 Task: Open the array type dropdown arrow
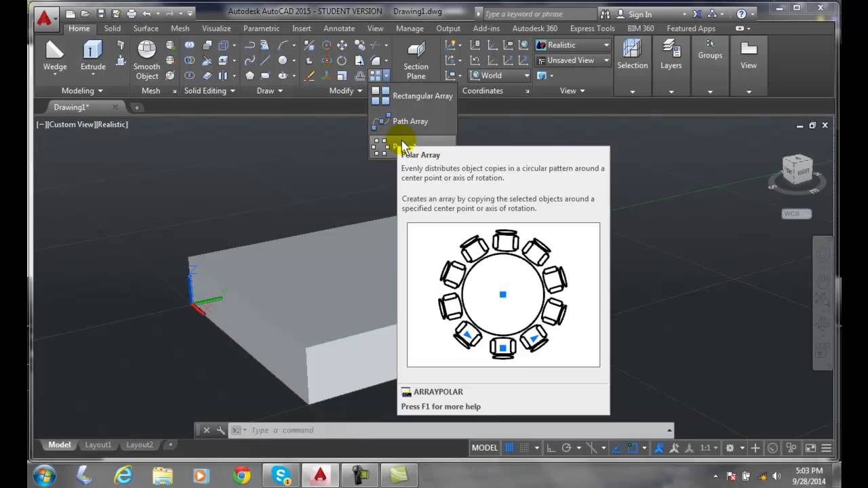point(387,76)
